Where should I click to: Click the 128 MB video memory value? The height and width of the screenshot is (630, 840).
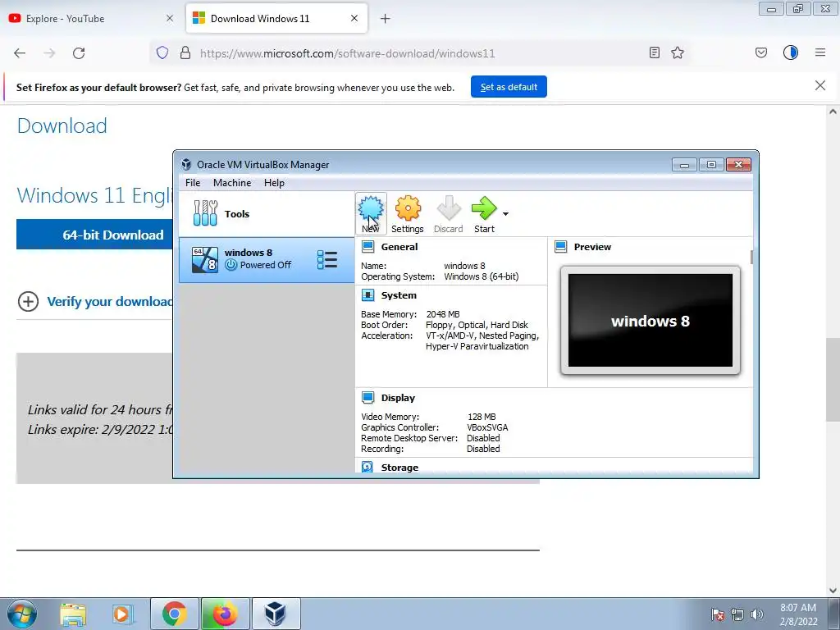(482, 417)
